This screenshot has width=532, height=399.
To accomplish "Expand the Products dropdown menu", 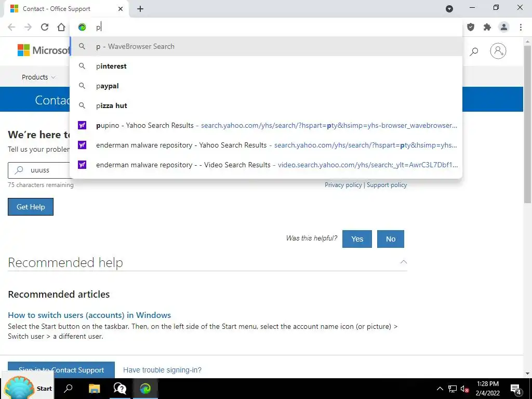I will pyautogui.click(x=38, y=77).
